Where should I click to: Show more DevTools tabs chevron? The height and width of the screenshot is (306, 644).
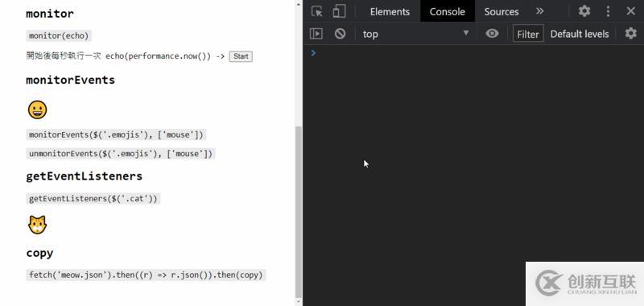pyautogui.click(x=539, y=11)
